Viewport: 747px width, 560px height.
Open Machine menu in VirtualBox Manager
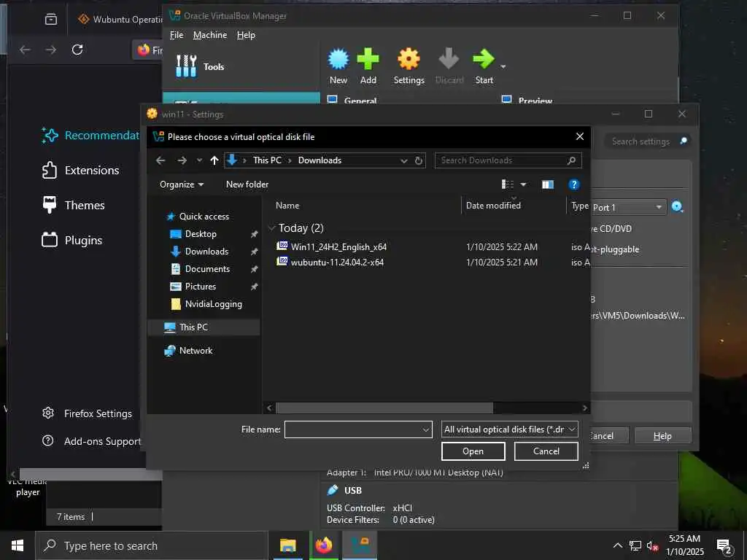[210, 35]
